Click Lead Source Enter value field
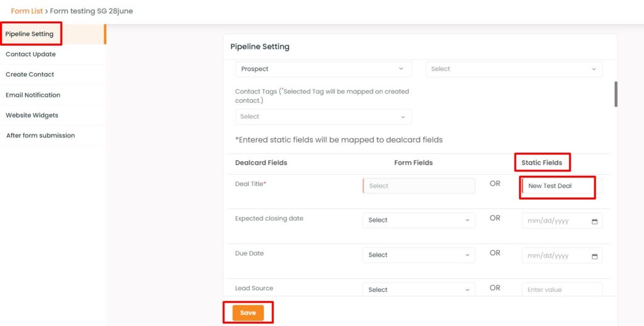Image resolution: width=644 pixels, height=326 pixels. [562, 290]
